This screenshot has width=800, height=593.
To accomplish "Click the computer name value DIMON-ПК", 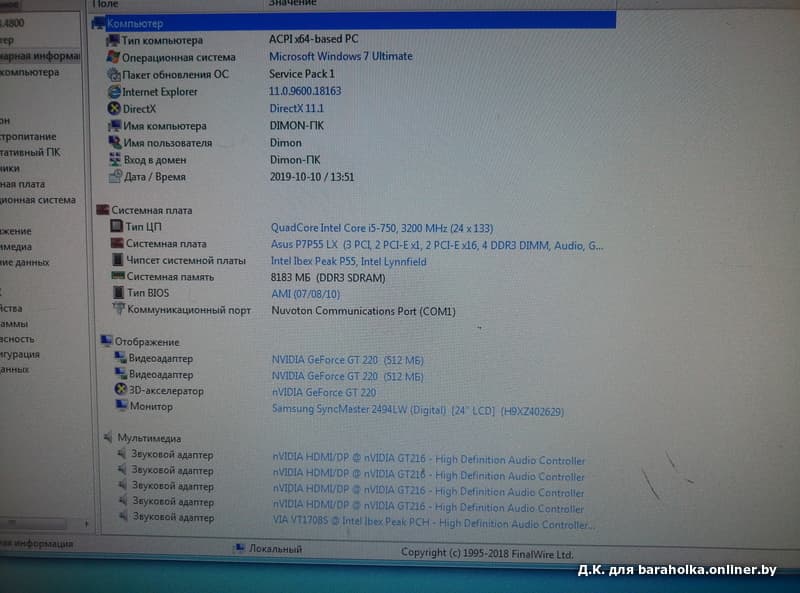I will pos(296,125).
